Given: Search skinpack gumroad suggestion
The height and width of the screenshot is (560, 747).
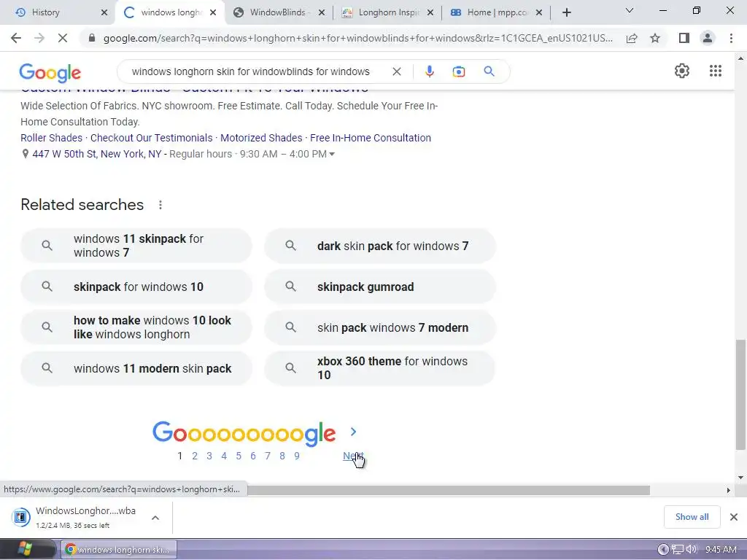Looking at the screenshot, I should click(x=379, y=287).
